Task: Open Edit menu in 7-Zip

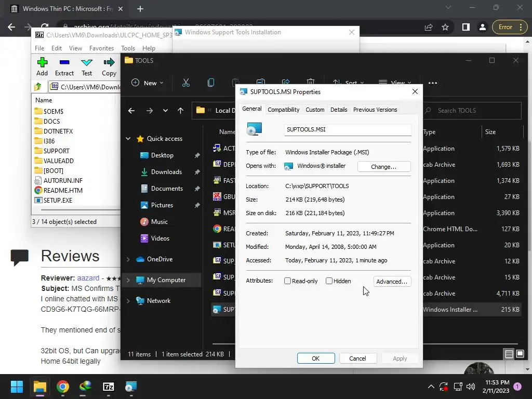Action: pyautogui.click(x=56, y=48)
